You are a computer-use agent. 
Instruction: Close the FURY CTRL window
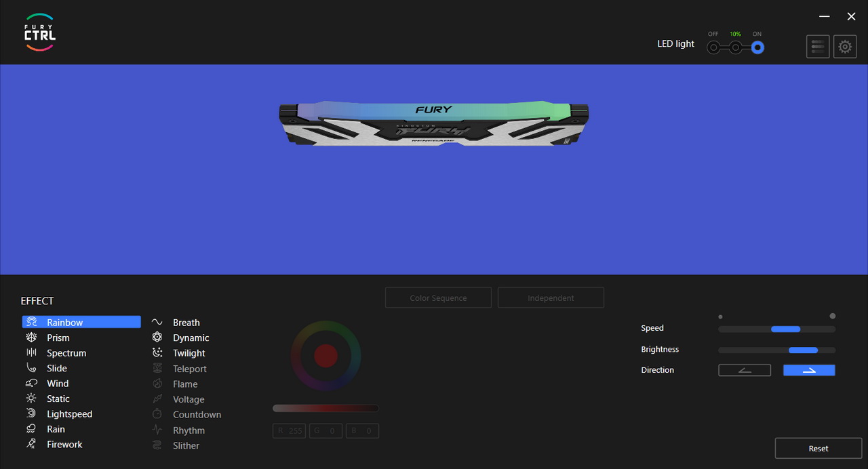pyautogui.click(x=852, y=16)
